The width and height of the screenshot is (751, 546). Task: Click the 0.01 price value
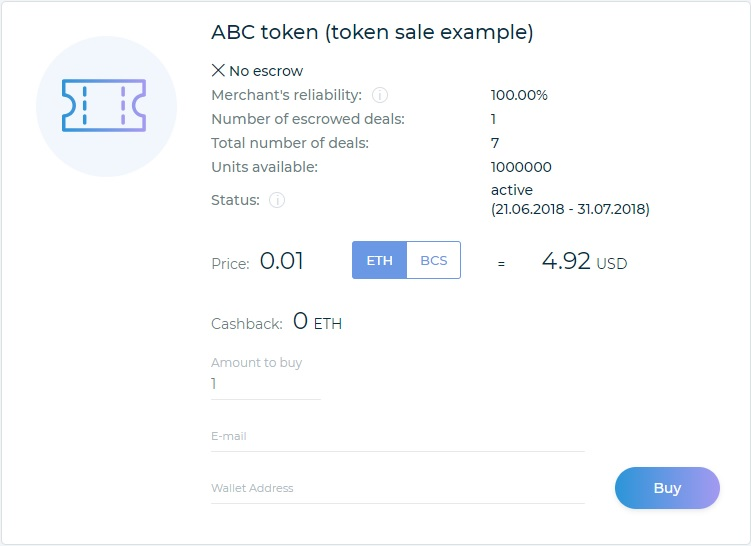[x=281, y=262]
